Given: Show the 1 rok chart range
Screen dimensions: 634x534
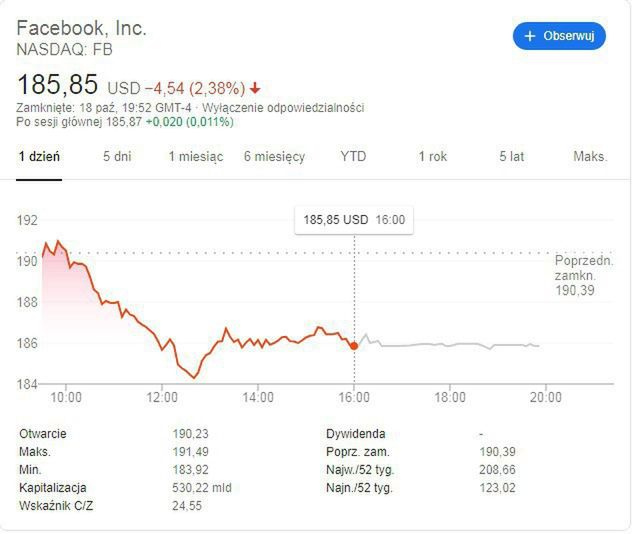Looking at the screenshot, I should pos(432,157).
